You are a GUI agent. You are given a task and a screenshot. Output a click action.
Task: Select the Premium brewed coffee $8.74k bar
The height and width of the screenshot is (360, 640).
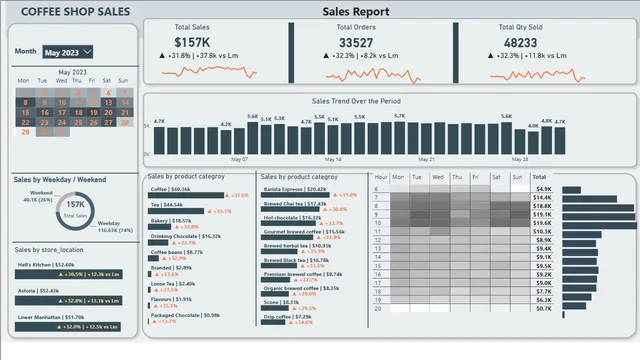point(276,280)
